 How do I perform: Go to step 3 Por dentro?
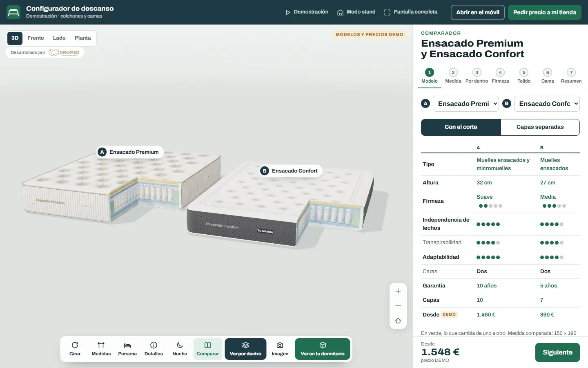(477, 76)
